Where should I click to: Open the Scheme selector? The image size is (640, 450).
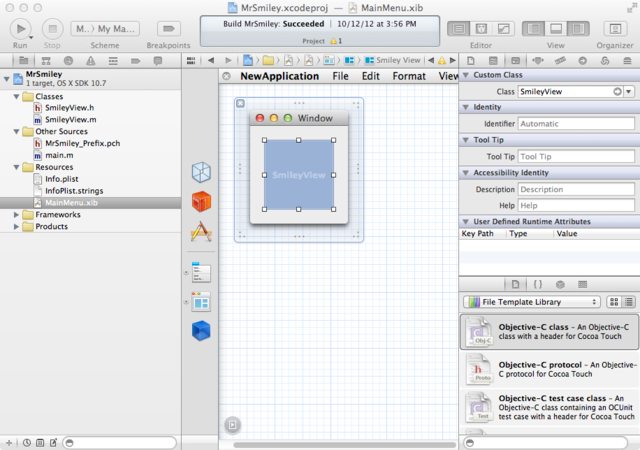click(x=105, y=29)
